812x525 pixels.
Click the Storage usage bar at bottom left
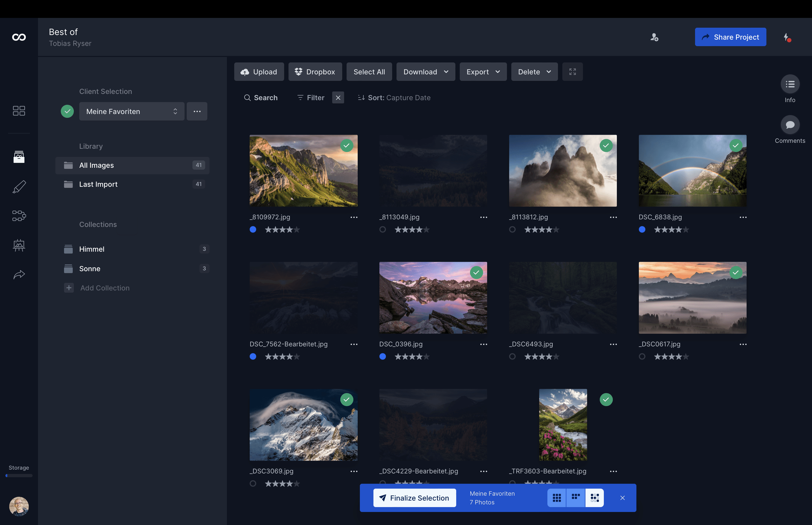coord(19,476)
